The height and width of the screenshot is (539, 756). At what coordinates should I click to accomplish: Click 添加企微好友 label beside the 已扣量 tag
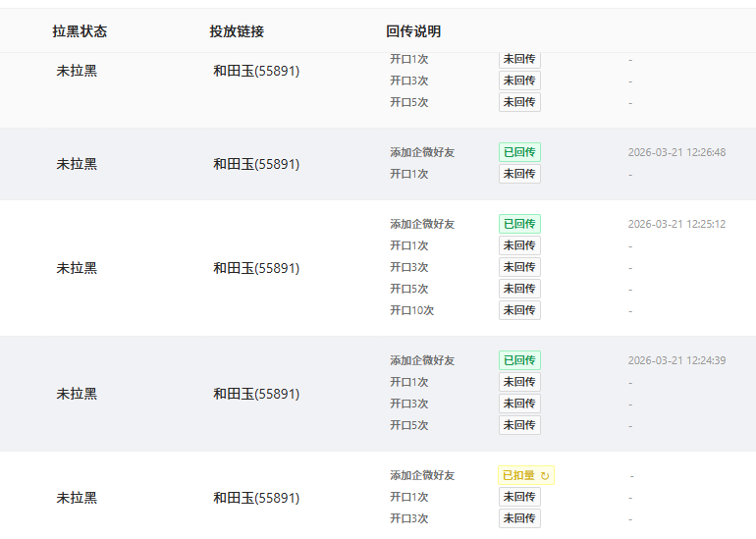click(x=422, y=475)
